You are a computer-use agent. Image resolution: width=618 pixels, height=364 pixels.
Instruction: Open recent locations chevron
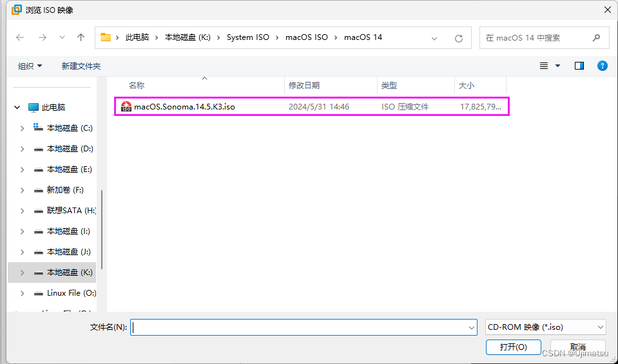(x=62, y=37)
